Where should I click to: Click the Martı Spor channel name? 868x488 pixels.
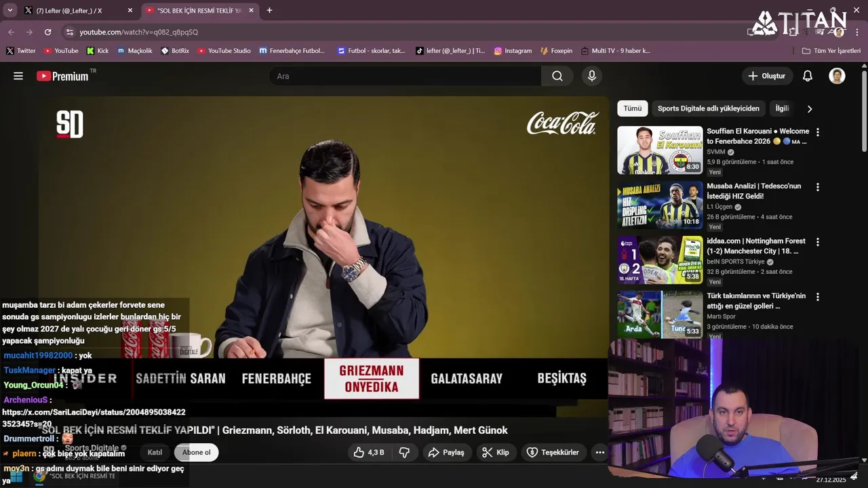click(721, 317)
